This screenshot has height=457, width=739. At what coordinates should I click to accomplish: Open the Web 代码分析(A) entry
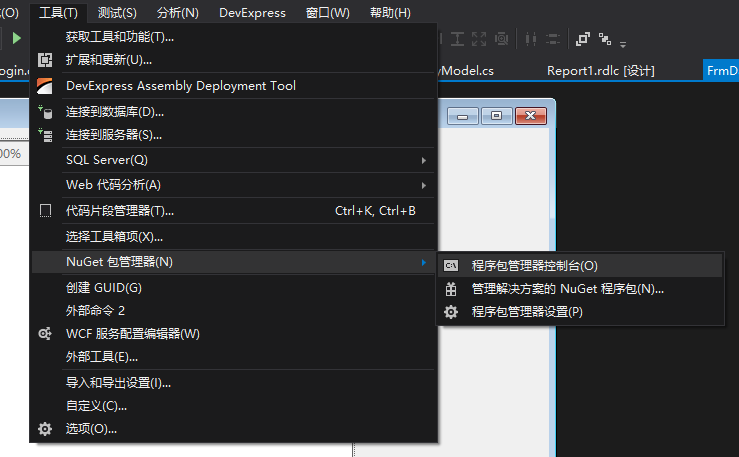233,185
